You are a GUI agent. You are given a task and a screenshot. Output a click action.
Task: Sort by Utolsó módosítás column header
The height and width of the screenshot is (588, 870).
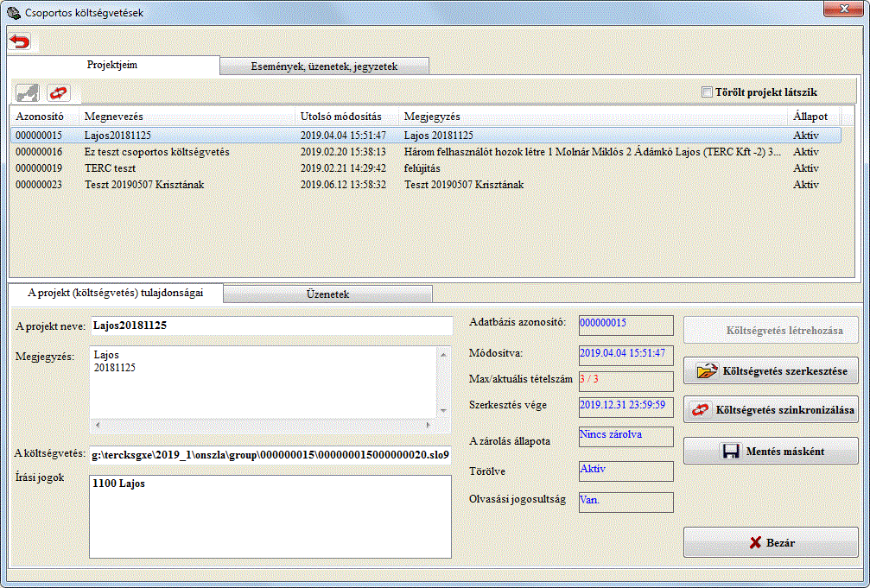(x=340, y=117)
